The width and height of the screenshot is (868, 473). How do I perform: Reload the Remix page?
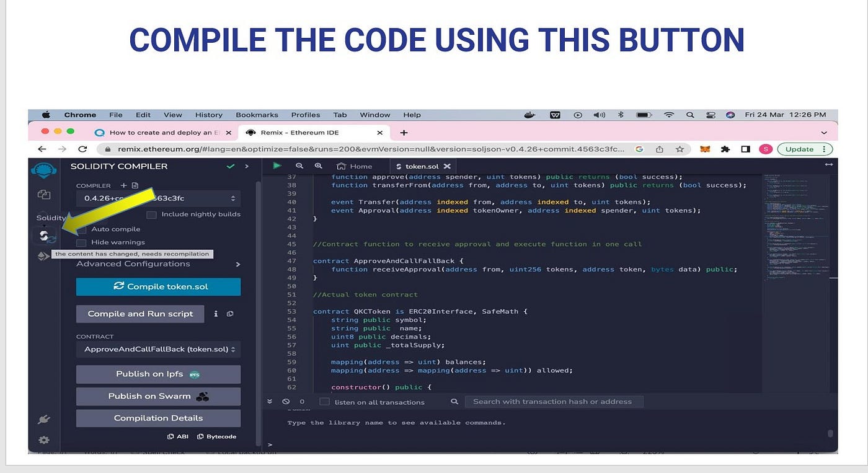tap(82, 149)
